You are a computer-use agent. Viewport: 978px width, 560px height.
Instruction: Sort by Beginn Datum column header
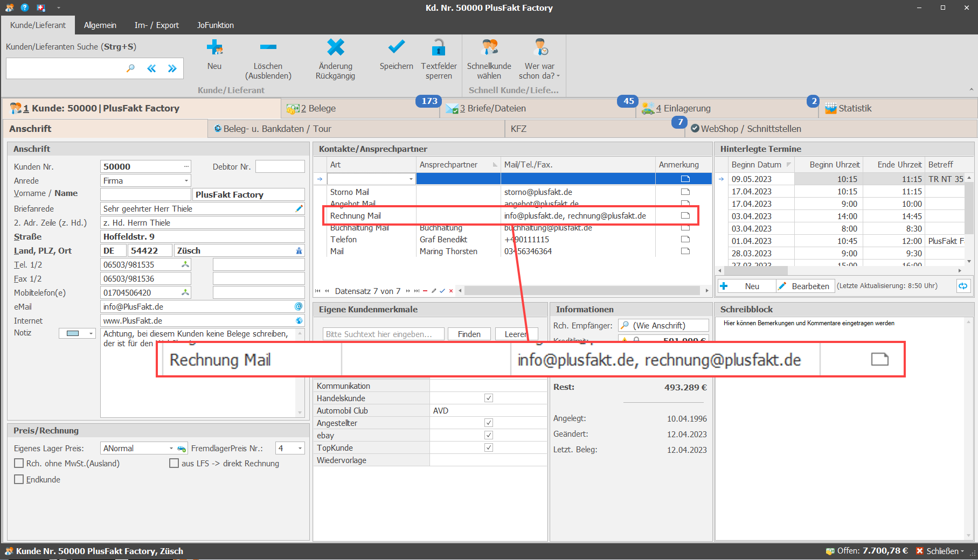point(760,165)
